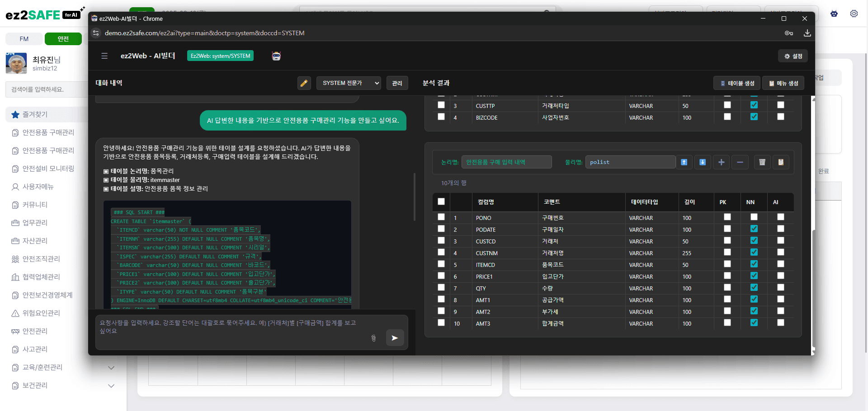The height and width of the screenshot is (411, 868).
Task: Remove a row with the minus icon
Action: 740,162
